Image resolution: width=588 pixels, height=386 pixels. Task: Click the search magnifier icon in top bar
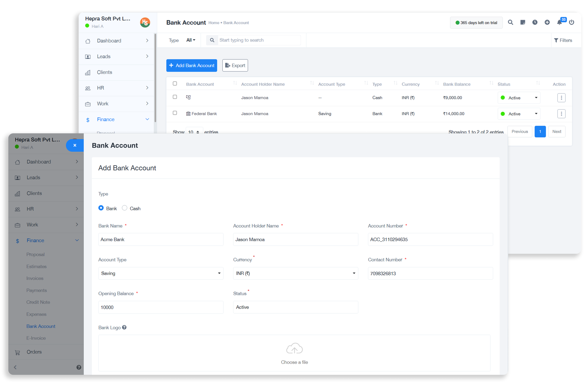[510, 23]
